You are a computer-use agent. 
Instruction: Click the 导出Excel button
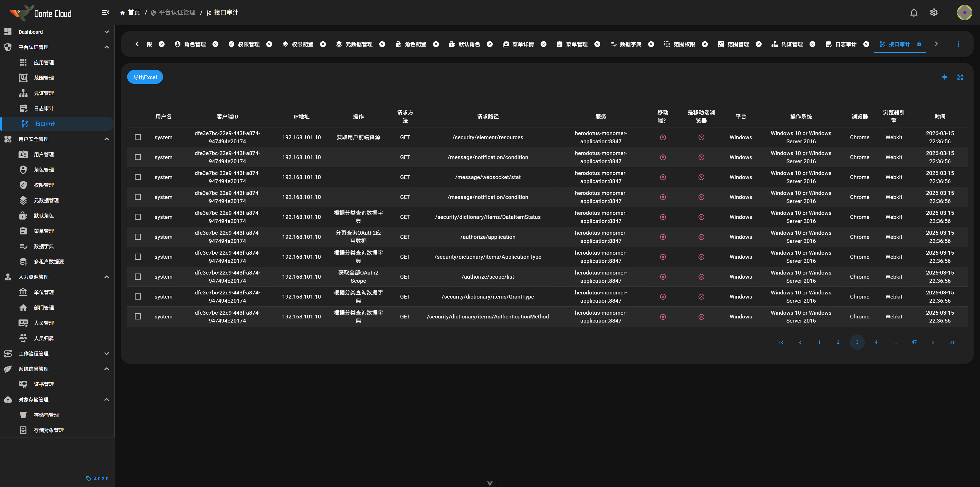145,77
